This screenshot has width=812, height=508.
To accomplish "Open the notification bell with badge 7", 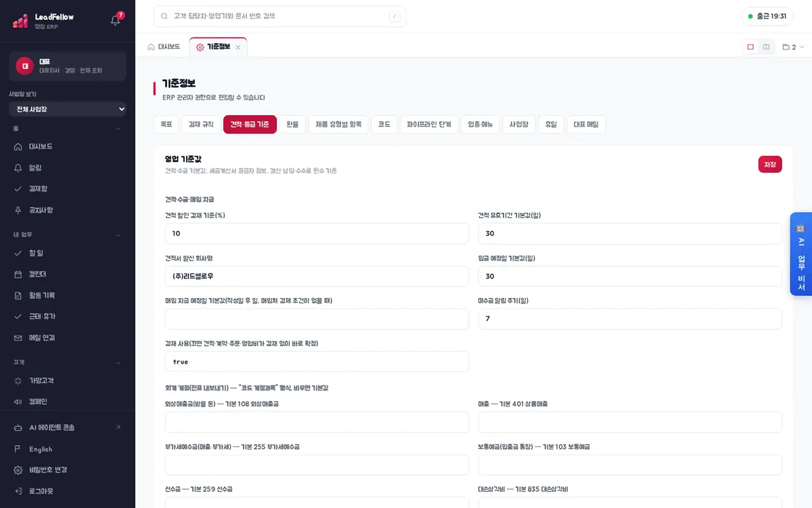I will (115, 20).
